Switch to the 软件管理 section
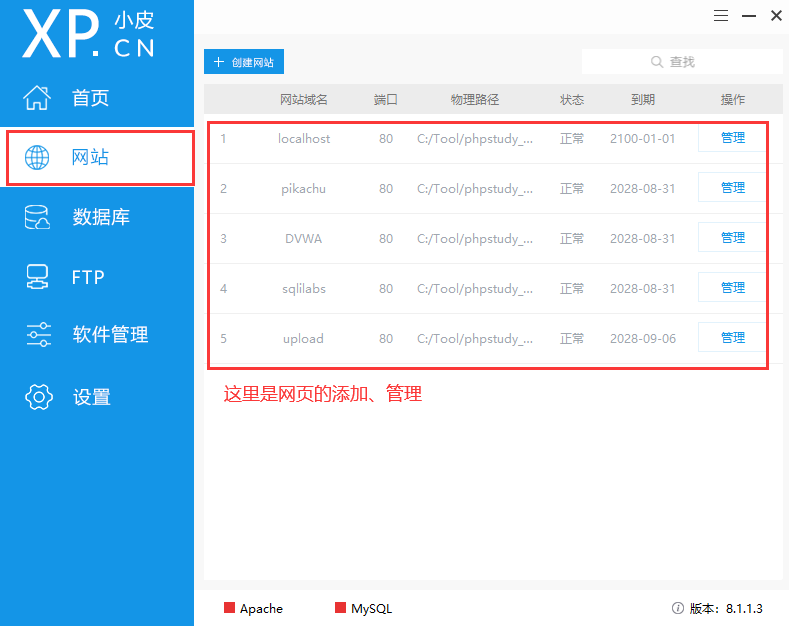789x626 pixels. 110,335
